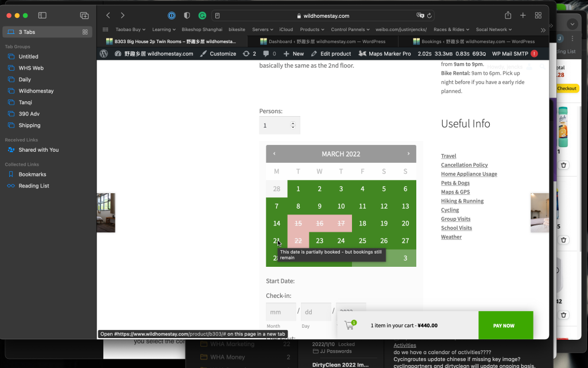Screen dimensions: 588x368
Task: Click the shopping cart icon in footer bar
Action: (350, 325)
